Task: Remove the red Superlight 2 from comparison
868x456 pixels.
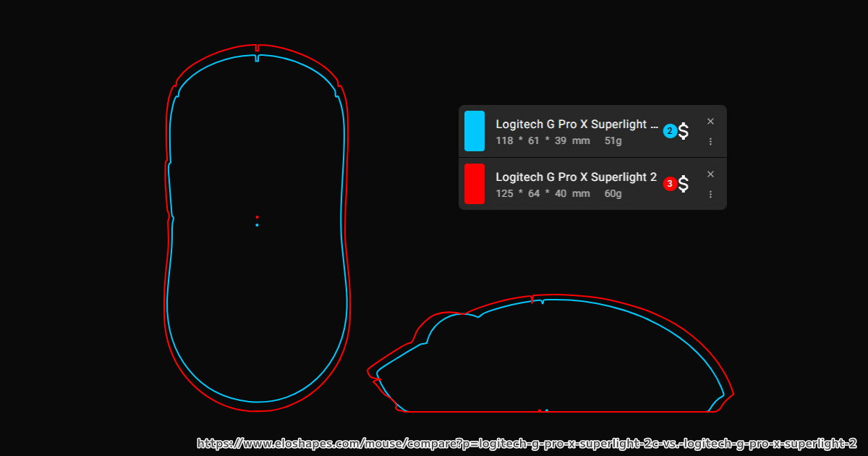Action: tap(710, 174)
